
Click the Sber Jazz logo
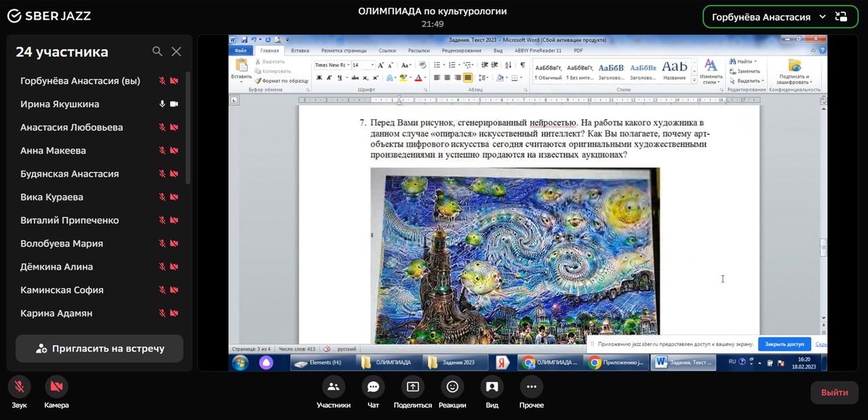48,16
